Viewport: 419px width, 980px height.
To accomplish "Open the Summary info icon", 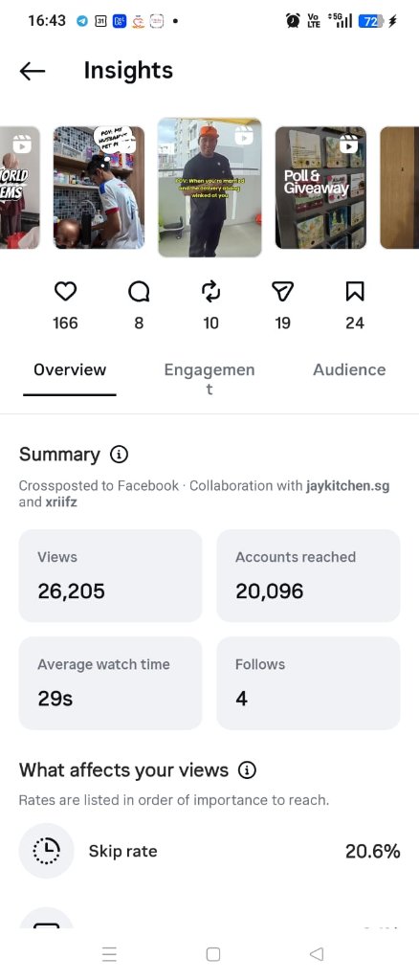I will coord(119,455).
